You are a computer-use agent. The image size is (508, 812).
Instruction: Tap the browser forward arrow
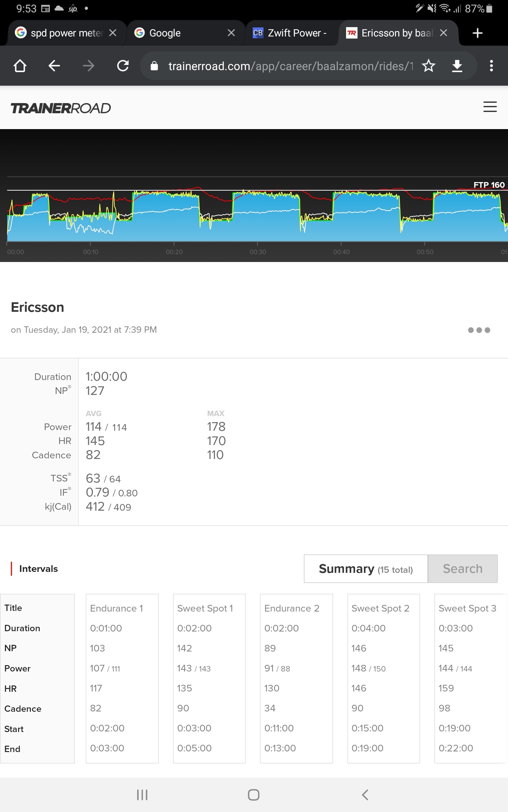pyautogui.click(x=89, y=66)
